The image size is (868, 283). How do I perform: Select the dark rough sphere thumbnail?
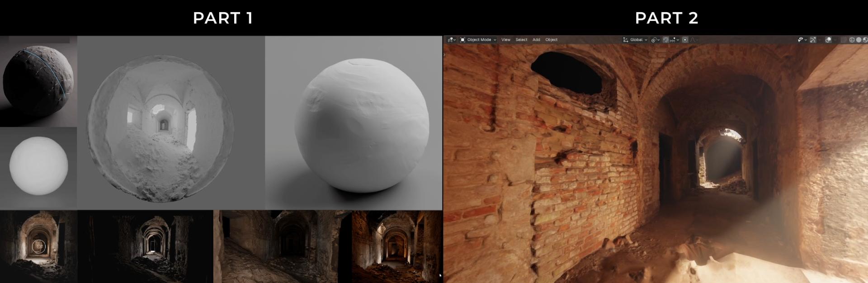point(38,81)
